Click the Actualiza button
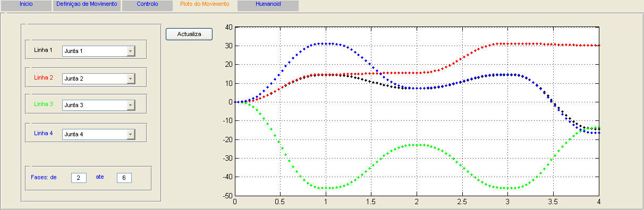Image resolution: width=644 pixels, height=210 pixels. [x=189, y=34]
